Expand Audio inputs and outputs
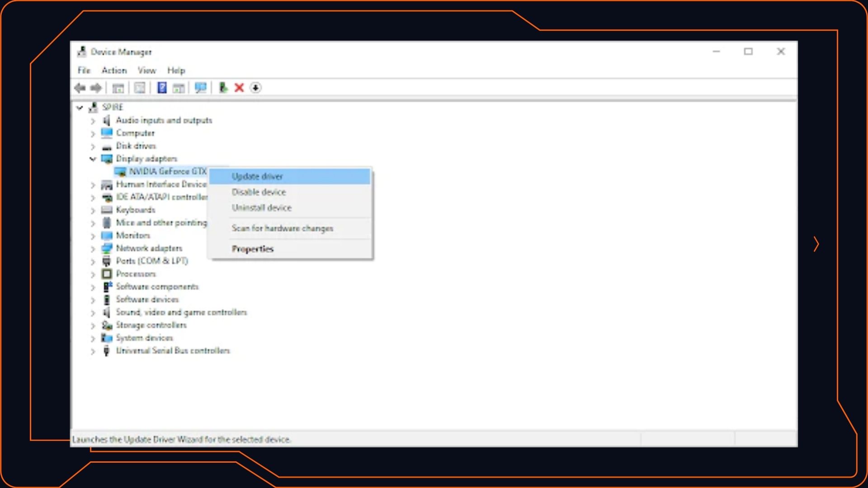868x488 pixels. pos(93,121)
